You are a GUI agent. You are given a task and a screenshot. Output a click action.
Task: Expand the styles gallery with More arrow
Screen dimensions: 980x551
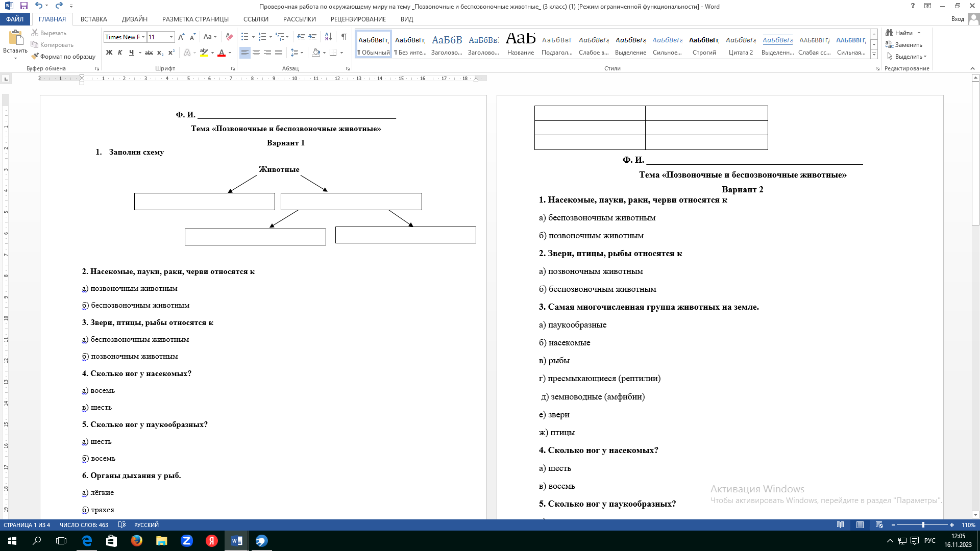tap(874, 54)
